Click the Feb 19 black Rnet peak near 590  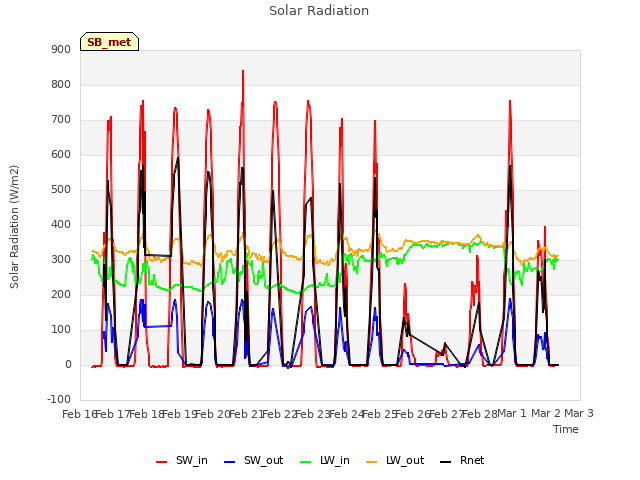tap(178, 158)
